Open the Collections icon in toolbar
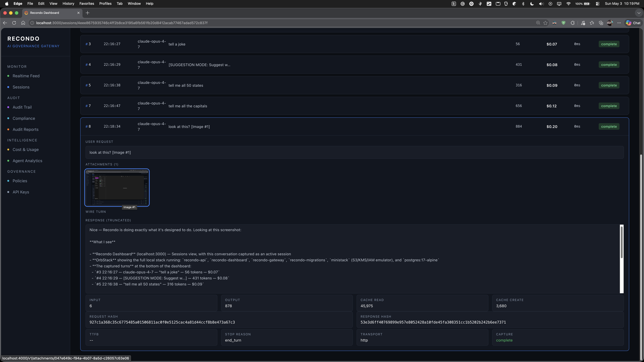This screenshot has height=362, width=644. 601,23
